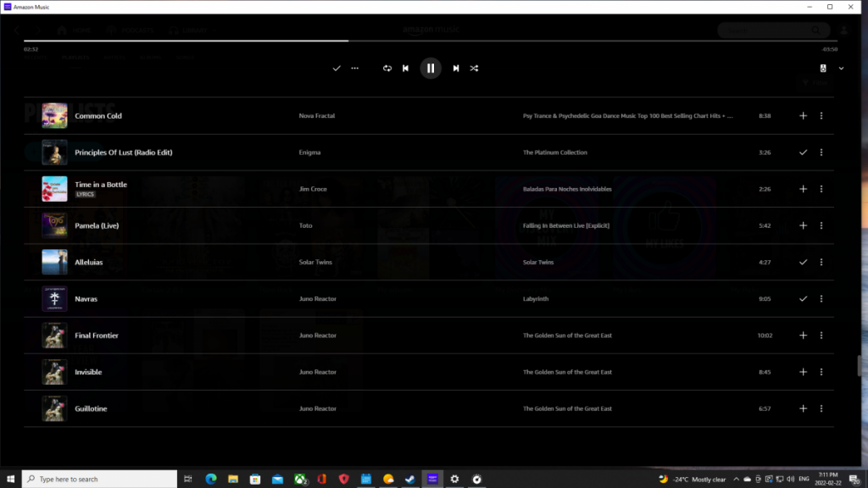Click the Amazon Music search field

coord(773,30)
